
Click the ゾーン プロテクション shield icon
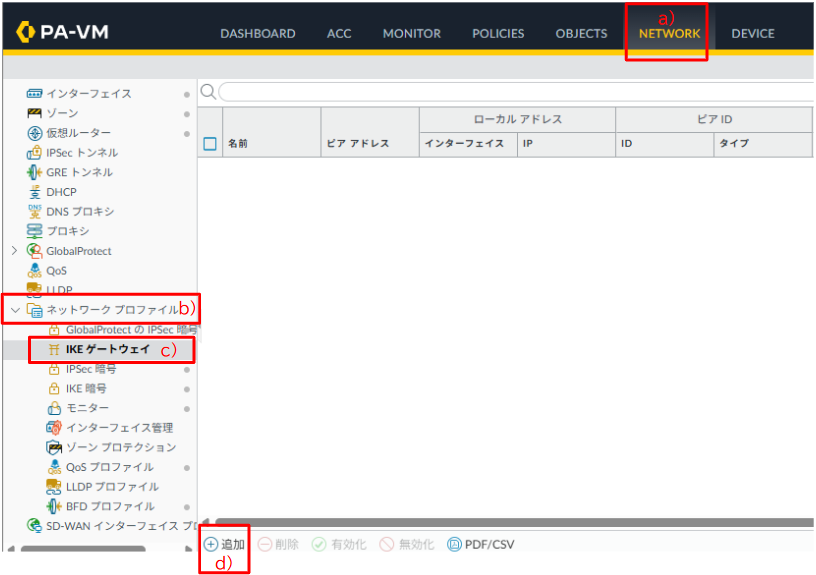pos(54,448)
